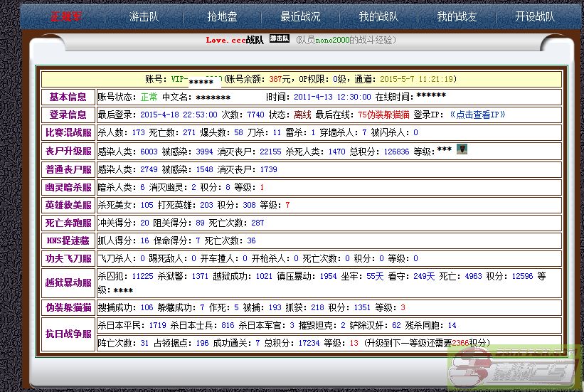Click the 开设战队 navigation item

[535, 16]
